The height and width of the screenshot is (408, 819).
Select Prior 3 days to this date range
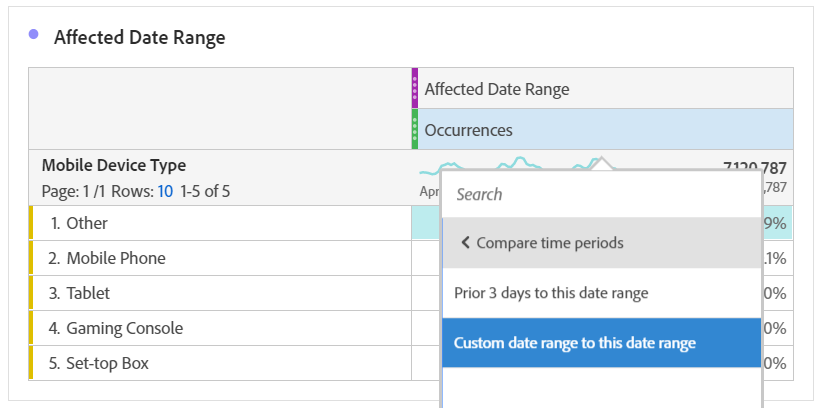pos(550,293)
